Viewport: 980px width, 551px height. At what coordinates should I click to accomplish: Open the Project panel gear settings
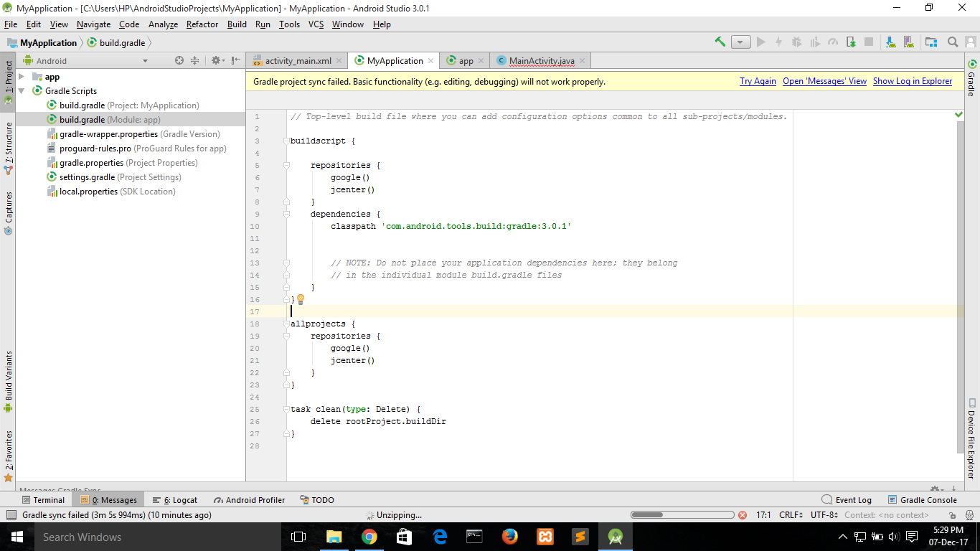click(x=217, y=61)
